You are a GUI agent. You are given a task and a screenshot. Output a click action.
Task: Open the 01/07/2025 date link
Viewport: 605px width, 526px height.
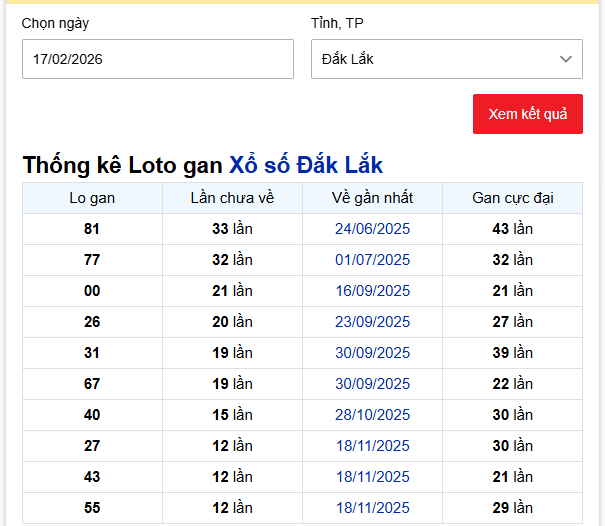click(372, 260)
